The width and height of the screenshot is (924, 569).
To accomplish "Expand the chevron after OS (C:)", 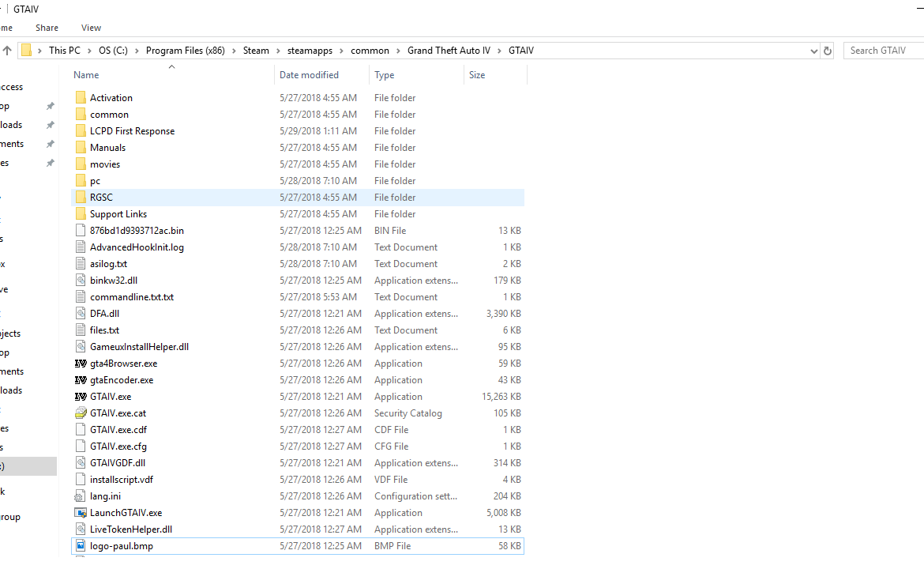I will point(137,51).
